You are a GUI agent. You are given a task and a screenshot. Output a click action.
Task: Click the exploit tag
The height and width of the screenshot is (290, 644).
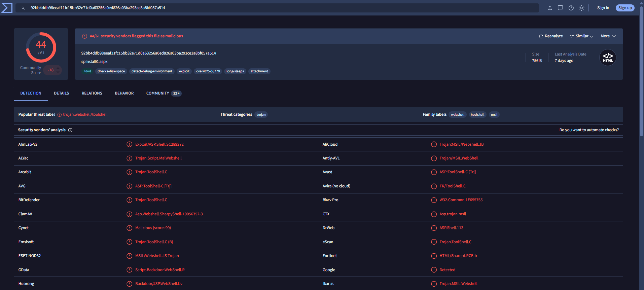point(184,71)
